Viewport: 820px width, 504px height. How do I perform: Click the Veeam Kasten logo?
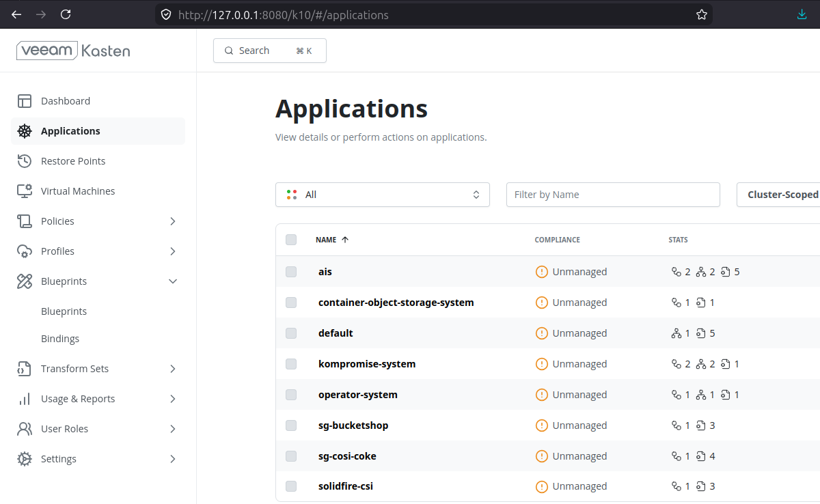coord(73,51)
